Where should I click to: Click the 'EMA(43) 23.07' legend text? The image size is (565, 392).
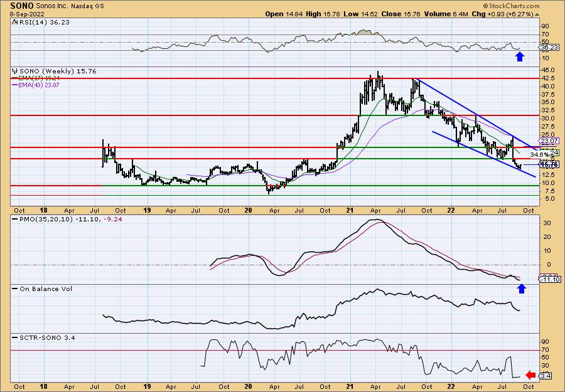pyautogui.click(x=40, y=85)
